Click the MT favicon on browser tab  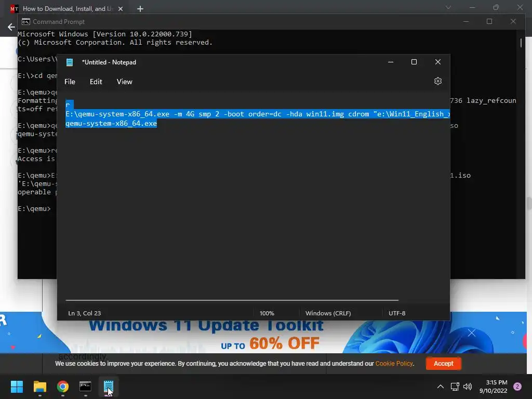(x=14, y=9)
